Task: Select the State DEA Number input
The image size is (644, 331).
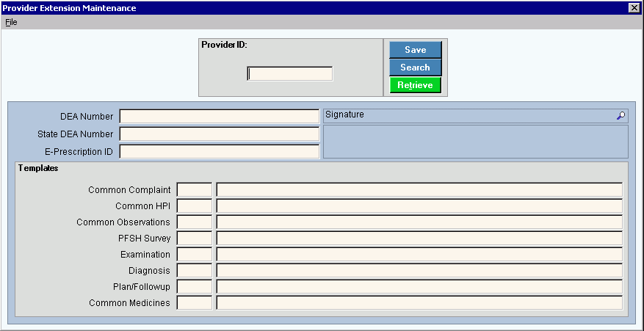Action: (x=220, y=134)
